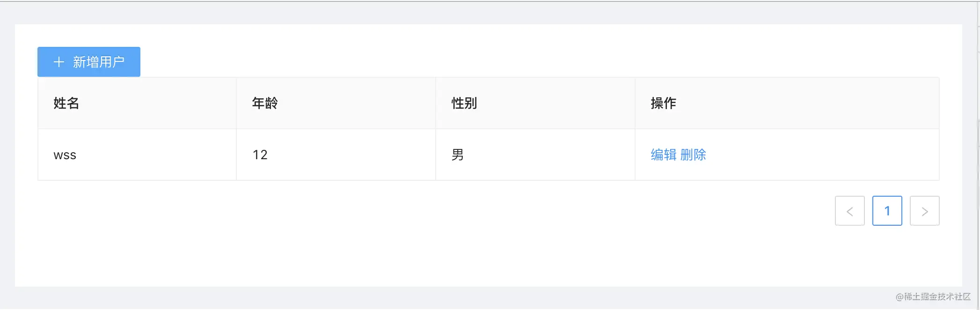Select page 1 in the pagination
The image size is (980, 310).
pos(887,211)
